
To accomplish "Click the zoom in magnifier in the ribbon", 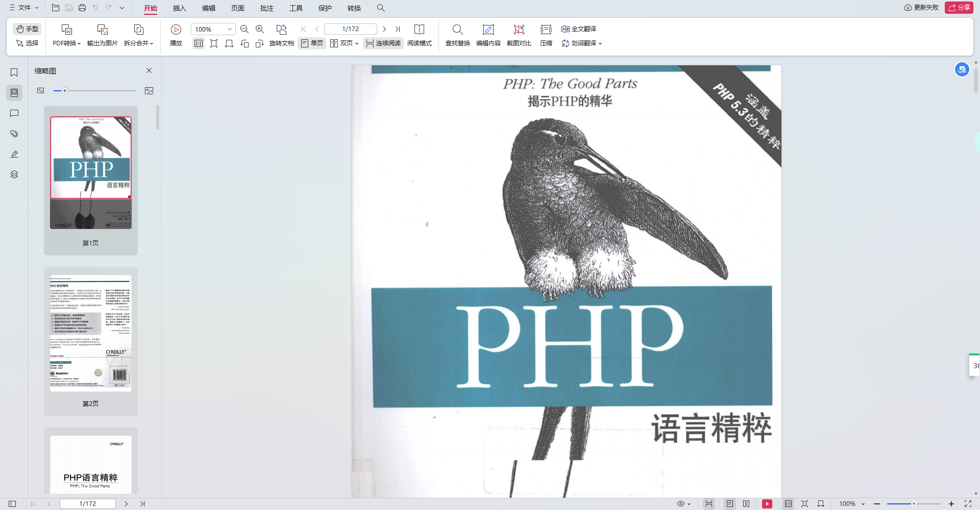I will [260, 29].
